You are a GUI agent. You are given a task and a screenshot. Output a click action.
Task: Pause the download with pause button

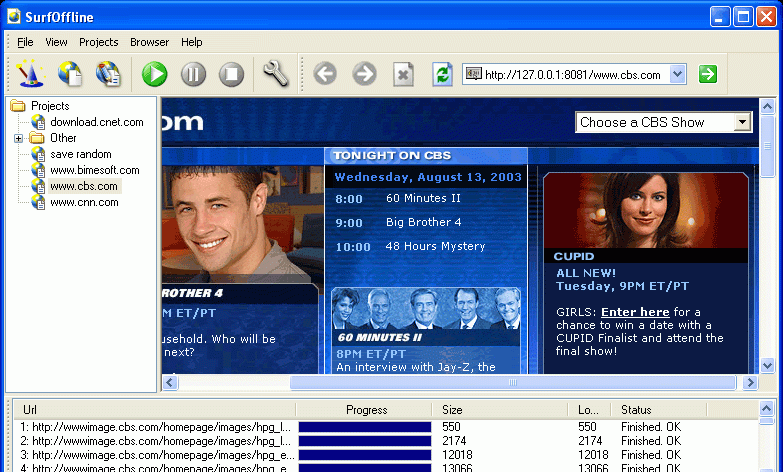click(193, 74)
